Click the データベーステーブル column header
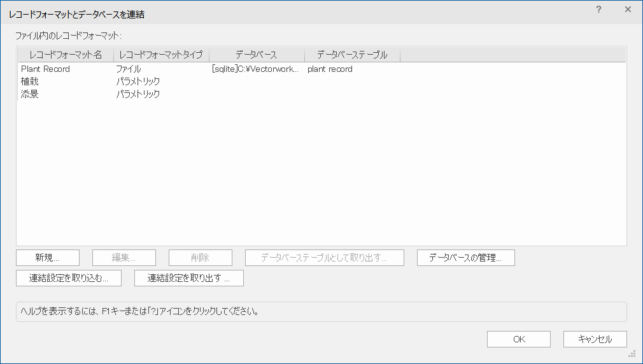Viewport: 643px width, 364px height. click(352, 55)
